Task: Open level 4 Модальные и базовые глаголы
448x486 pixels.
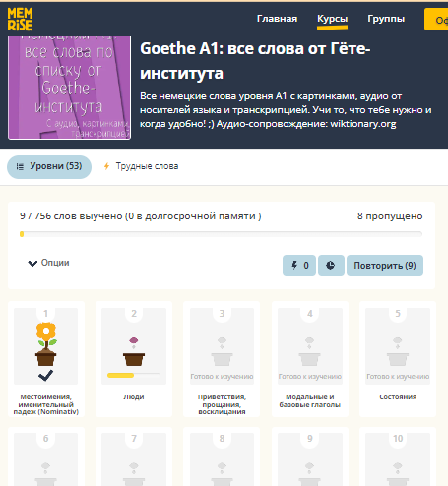Action: coord(310,358)
